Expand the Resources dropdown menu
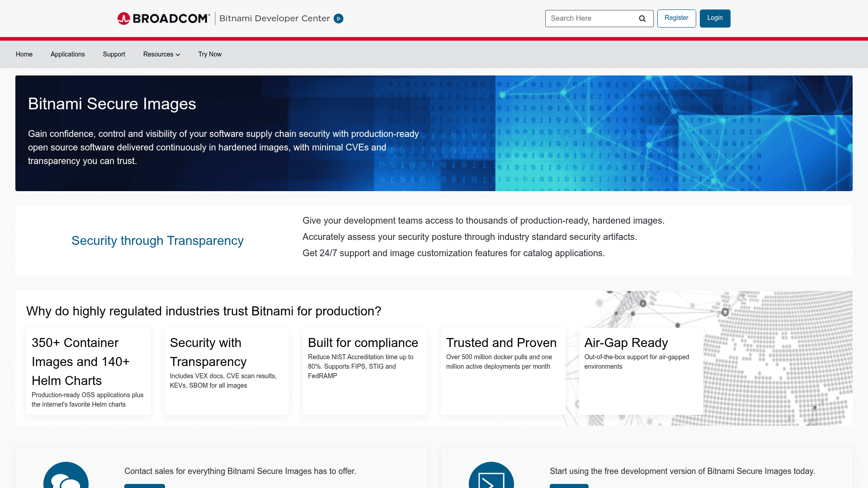This screenshot has width=868, height=488. (x=162, y=54)
